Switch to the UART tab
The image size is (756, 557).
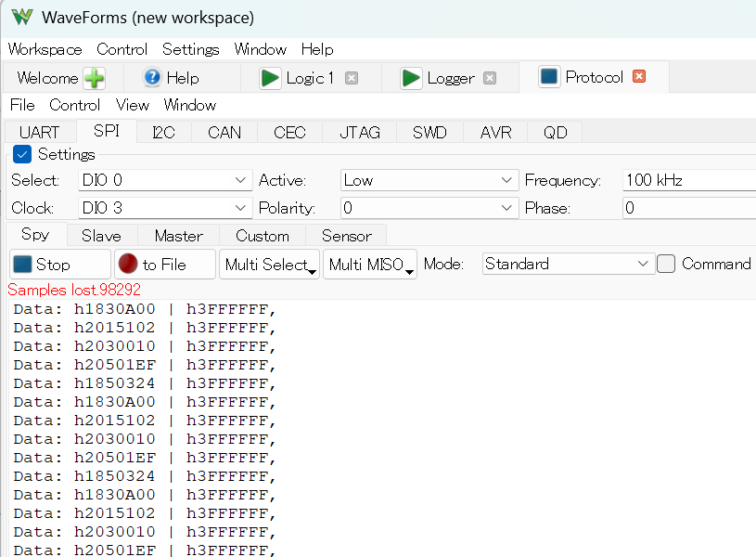click(x=40, y=132)
